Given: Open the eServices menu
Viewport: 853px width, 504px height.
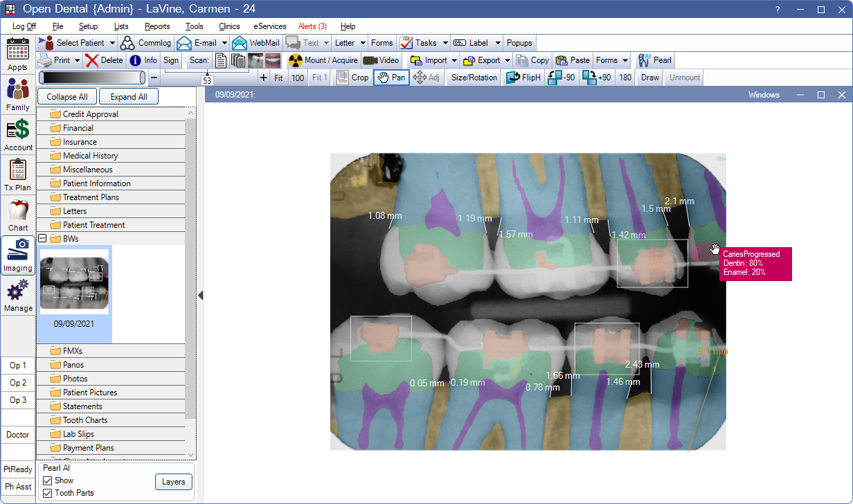Looking at the screenshot, I should (x=269, y=26).
